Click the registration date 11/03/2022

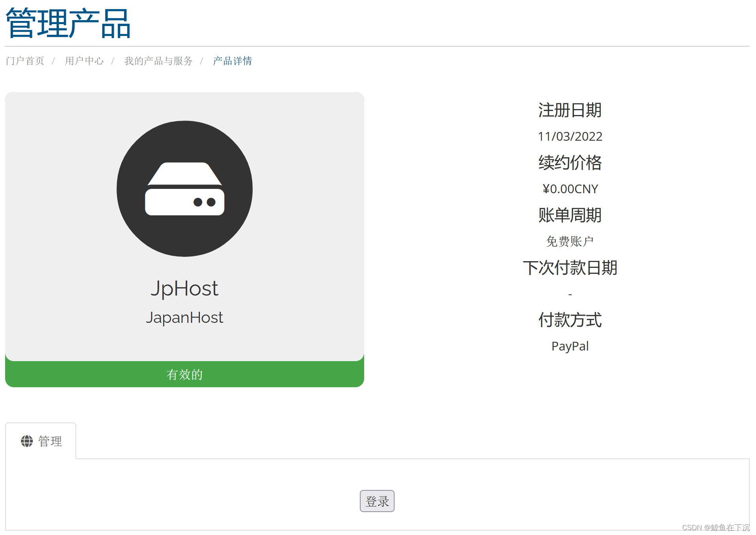tap(570, 136)
